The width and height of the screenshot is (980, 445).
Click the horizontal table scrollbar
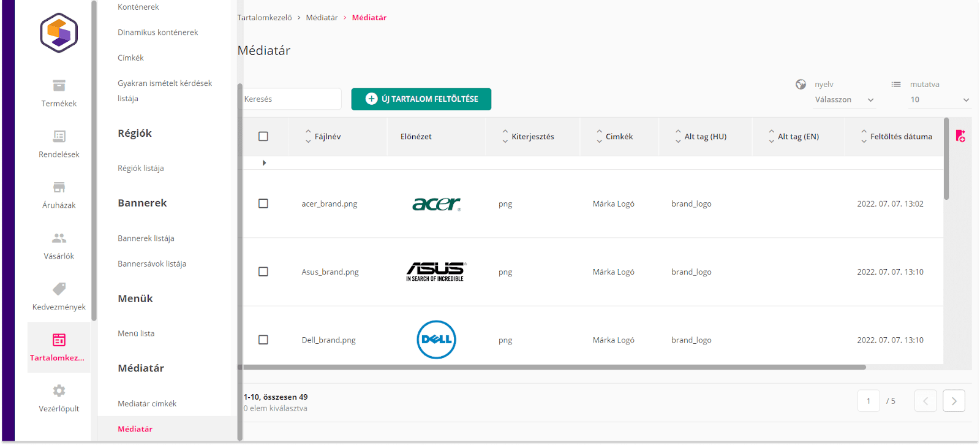point(554,367)
